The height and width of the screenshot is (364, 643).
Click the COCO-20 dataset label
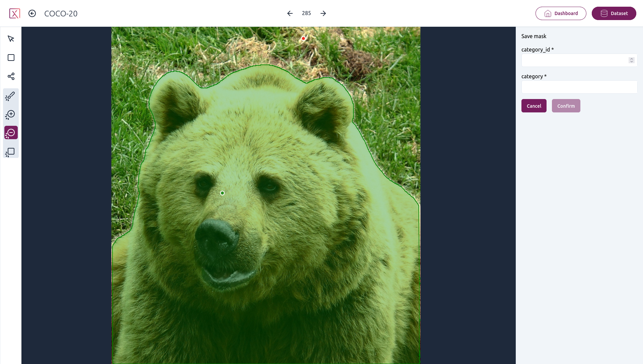pyautogui.click(x=61, y=13)
